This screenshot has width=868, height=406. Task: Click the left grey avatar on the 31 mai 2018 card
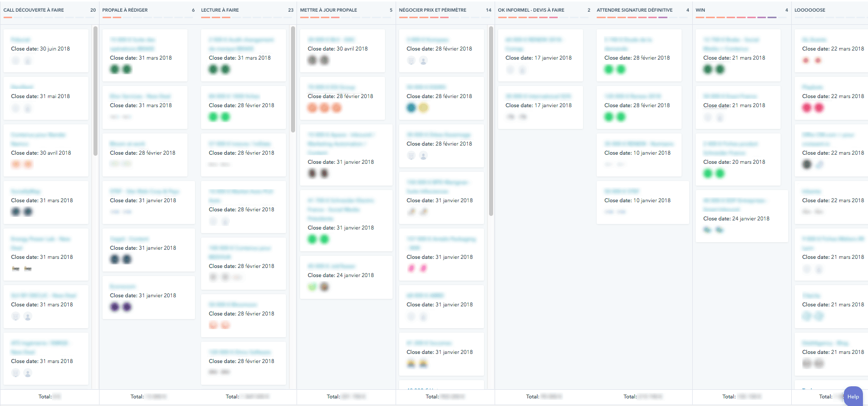click(x=16, y=108)
